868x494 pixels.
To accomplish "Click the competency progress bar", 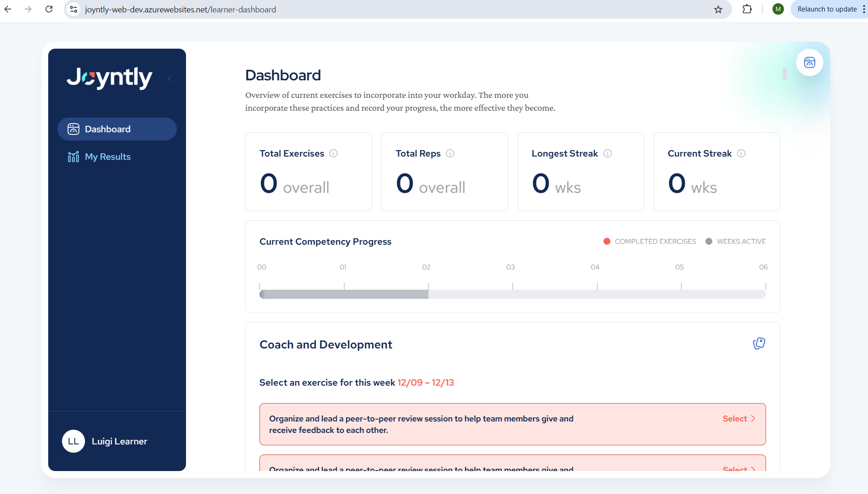I will pyautogui.click(x=512, y=294).
